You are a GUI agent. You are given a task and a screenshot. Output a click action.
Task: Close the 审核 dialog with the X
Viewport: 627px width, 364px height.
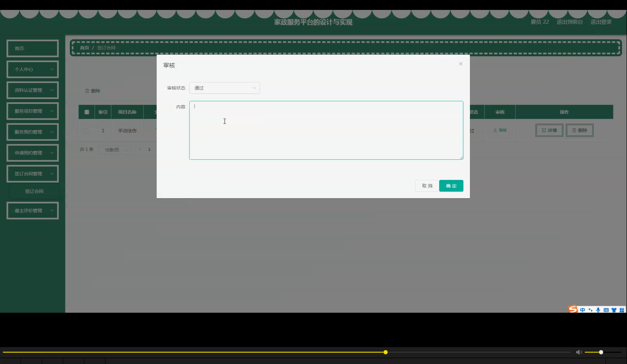point(460,64)
